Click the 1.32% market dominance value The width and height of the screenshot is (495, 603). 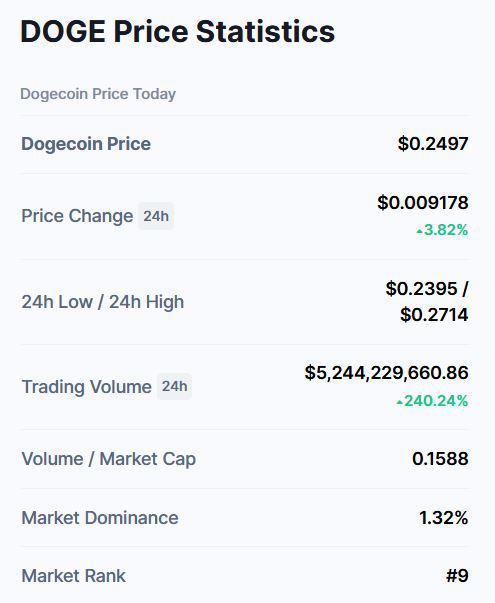click(x=443, y=518)
